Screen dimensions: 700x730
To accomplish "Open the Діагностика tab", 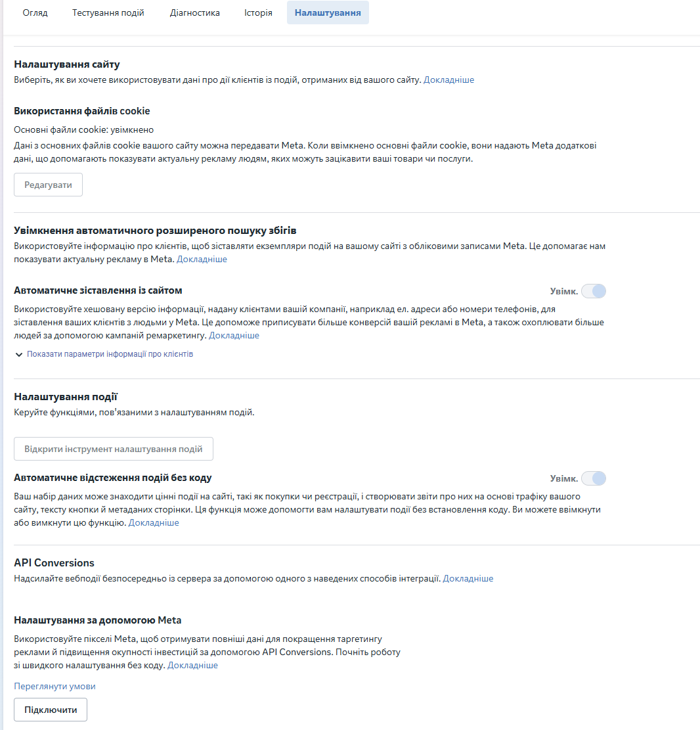I will tap(194, 12).
